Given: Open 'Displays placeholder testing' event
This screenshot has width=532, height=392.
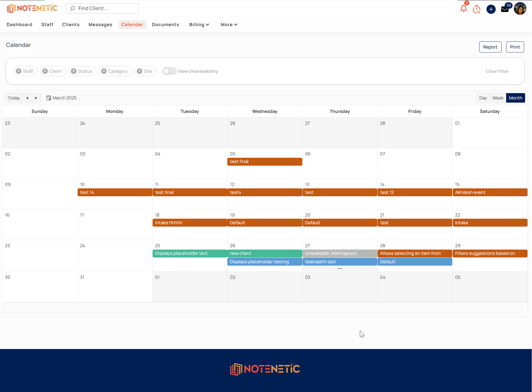Looking at the screenshot, I should pyautogui.click(x=265, y=262).
